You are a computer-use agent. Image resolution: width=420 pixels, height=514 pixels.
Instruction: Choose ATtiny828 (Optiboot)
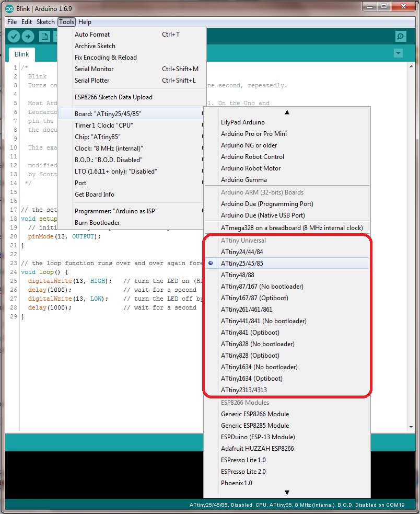(x=287, y=356)
